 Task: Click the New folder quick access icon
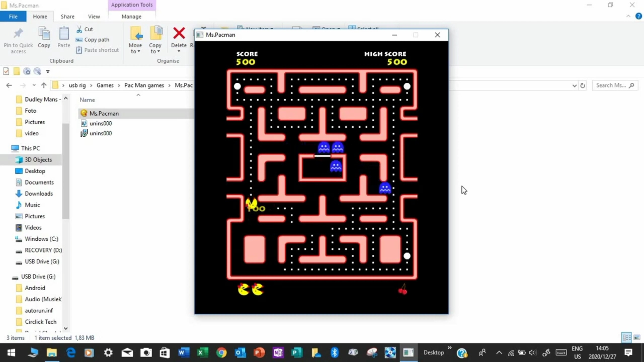coord(16,71)
